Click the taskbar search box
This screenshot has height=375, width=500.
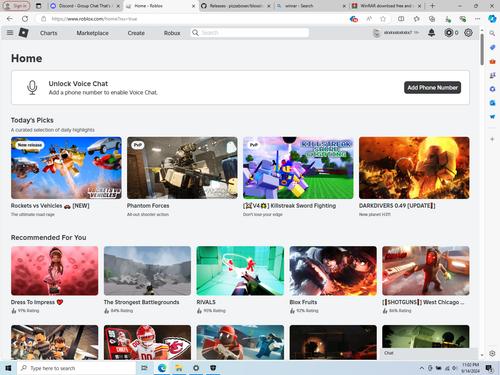[x=76, y=368]
